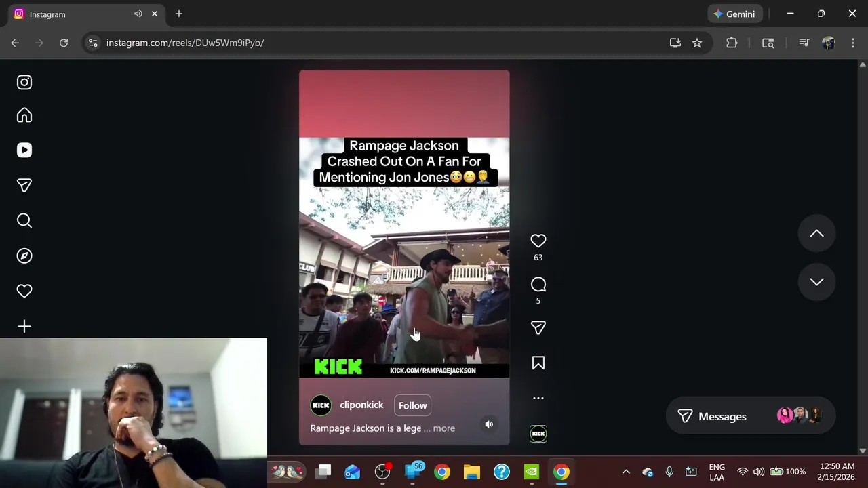Screen dimensions: 868x488
Task: Open comments on the reel
Action: click(538, 285)
